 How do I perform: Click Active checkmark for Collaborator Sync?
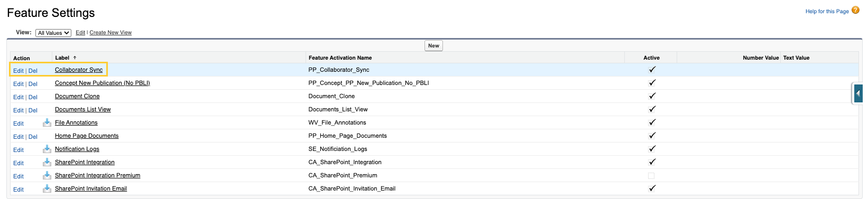(652, 70)
